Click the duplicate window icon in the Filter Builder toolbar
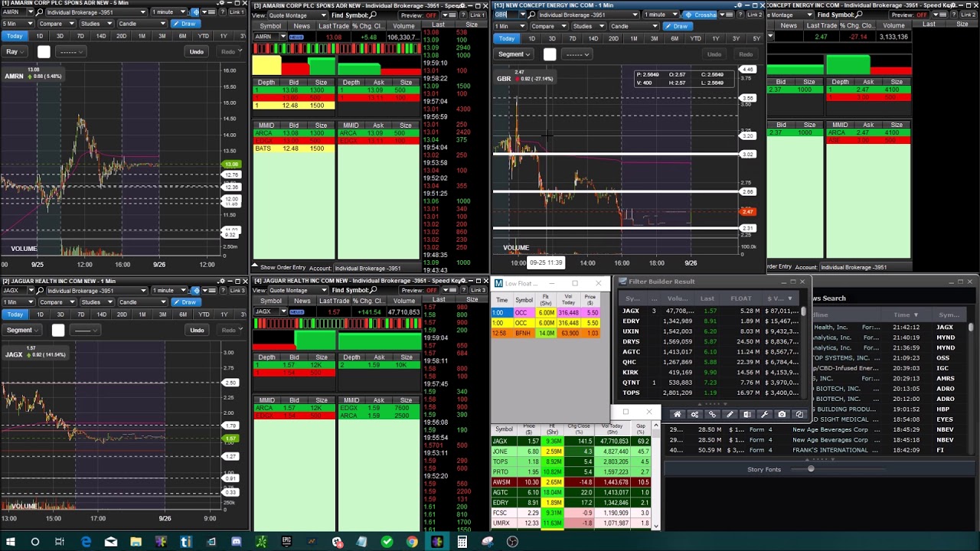This screenshot has height=551, width=980. point(799,415)
